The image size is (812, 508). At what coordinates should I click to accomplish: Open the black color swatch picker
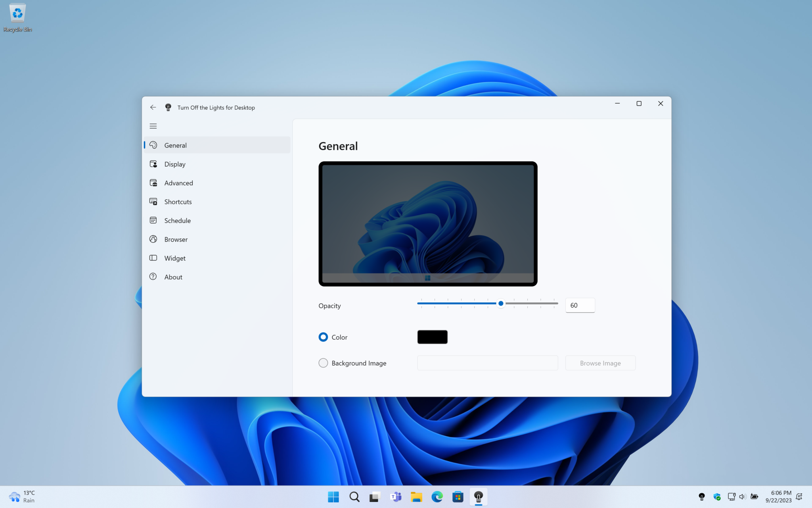click(x=432, y=337)
